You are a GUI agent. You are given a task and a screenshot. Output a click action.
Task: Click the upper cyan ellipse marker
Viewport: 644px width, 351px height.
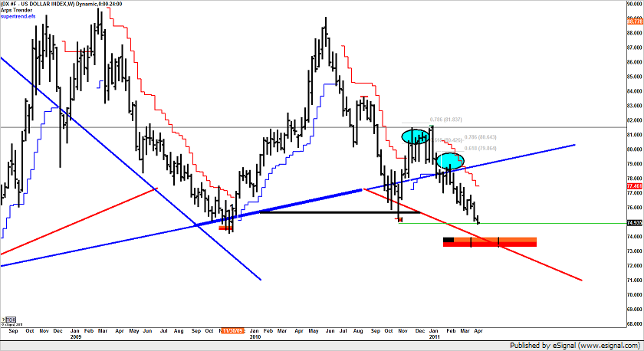coord(416,137)
